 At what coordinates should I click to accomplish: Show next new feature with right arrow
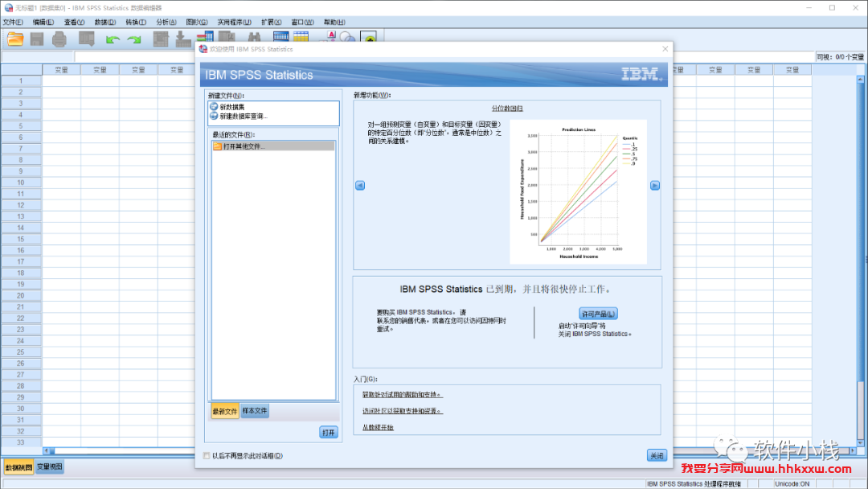[655, 186]
